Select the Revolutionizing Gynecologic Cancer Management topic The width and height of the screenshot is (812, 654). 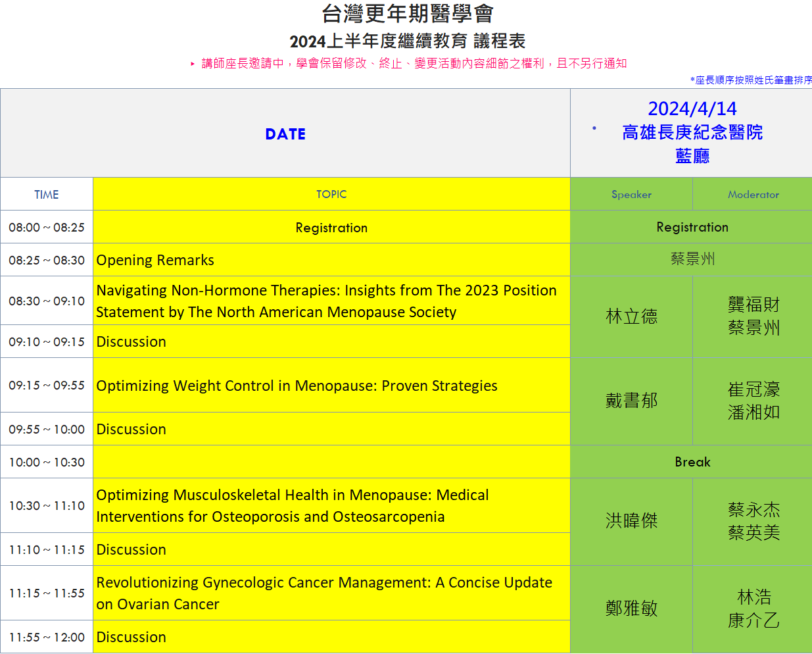pos(324,593)
